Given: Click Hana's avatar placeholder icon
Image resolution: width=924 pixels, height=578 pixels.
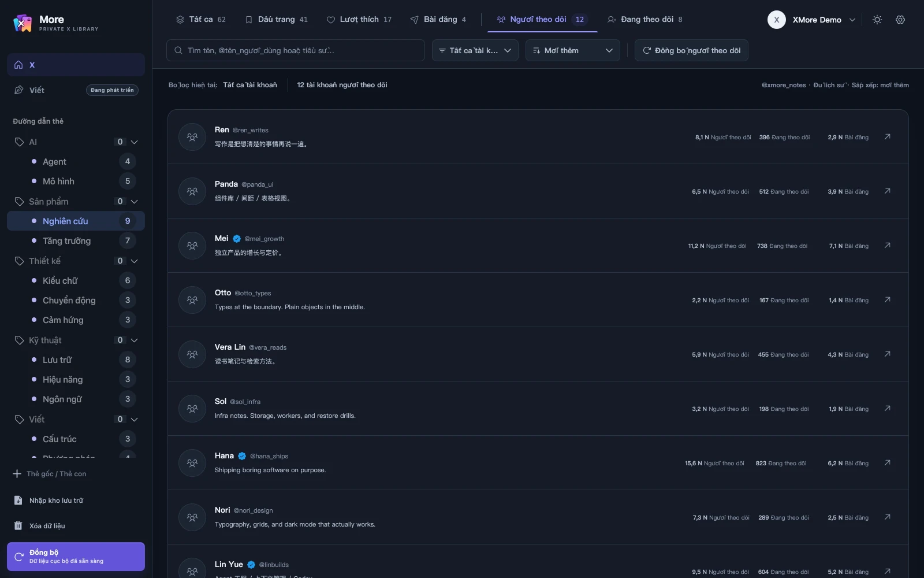Looking at the screenshot, I should click(192, 463).
